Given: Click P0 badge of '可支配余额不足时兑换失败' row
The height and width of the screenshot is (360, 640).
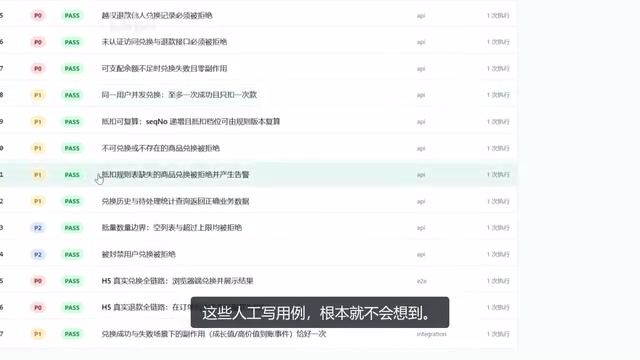Looking at the screenshot, I should click(x=38, y=69).
